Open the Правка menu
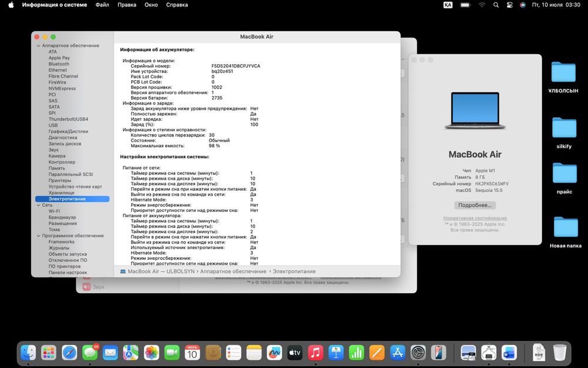588x368 pixels. [127, 5]
